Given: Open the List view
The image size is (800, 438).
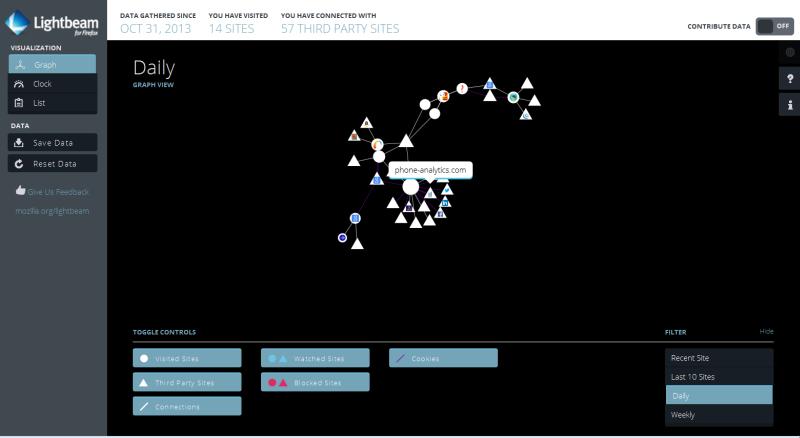Looking at the screenshot, I should [52, 102].
